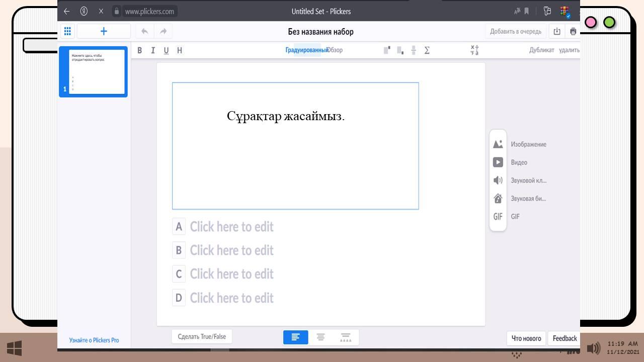Open the browser extensions icon
The image size is (644, 362).
point(547,11)
